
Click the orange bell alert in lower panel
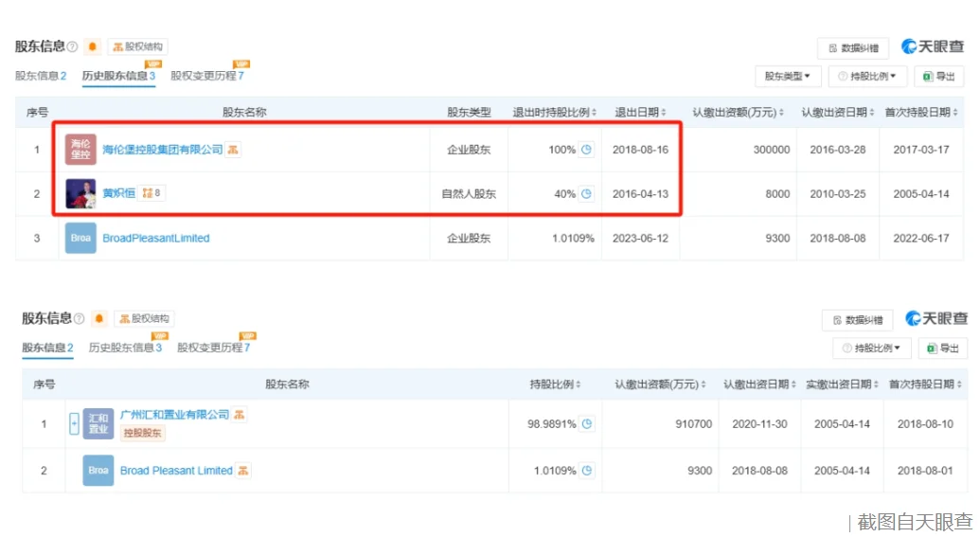click(98, 318)
